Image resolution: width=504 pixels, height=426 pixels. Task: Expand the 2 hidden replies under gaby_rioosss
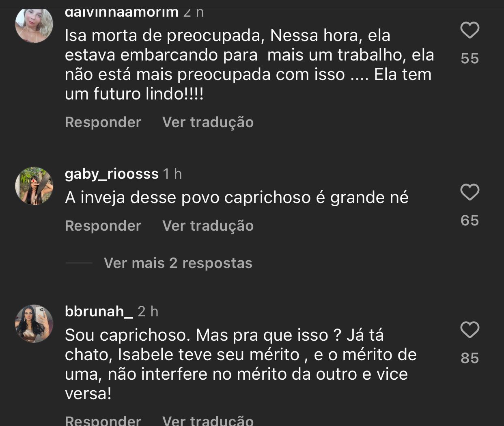click(x=178, y=263)
